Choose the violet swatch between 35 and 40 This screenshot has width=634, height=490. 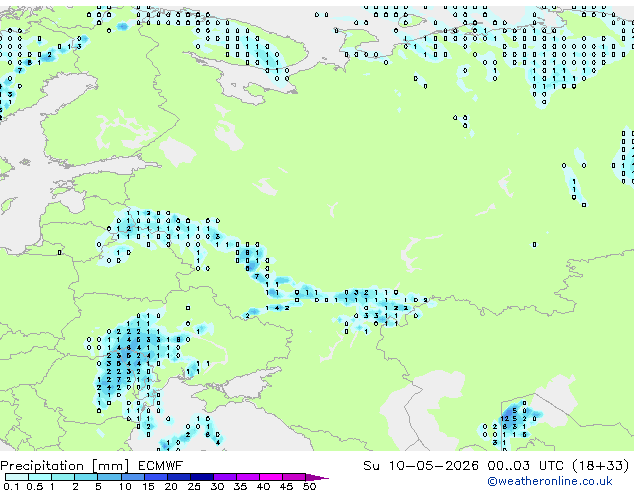pyautogui.click(x=247, y=477)
